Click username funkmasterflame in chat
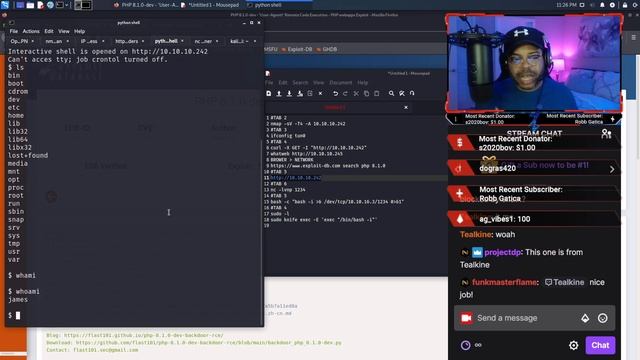Viewport: 640px width, 360px height. pyautogui.click(x=504, y=282)
